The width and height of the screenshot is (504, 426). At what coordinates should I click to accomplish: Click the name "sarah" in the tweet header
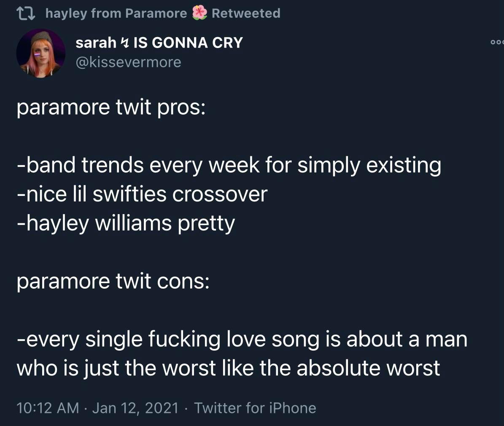[x=96, y=43]
